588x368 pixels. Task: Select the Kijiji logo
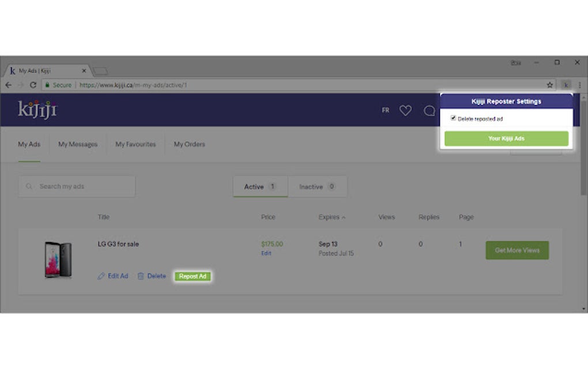(x=37, y=109)
